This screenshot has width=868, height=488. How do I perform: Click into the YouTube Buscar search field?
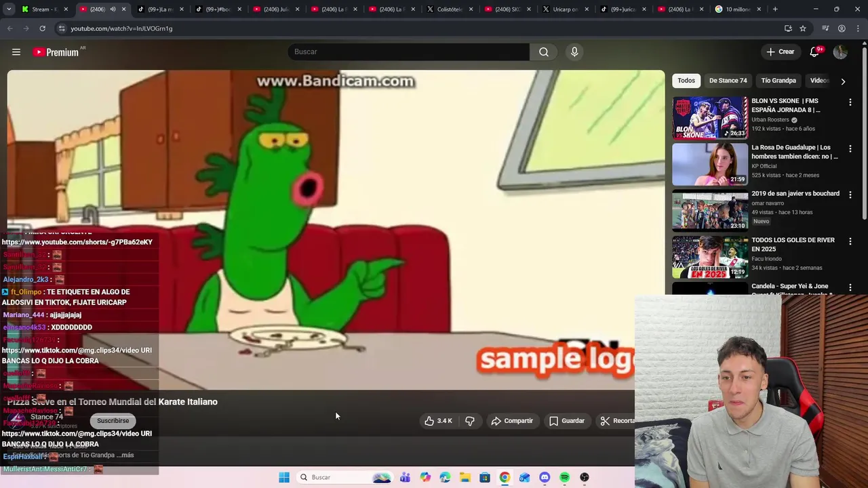(x=409, y=52)
